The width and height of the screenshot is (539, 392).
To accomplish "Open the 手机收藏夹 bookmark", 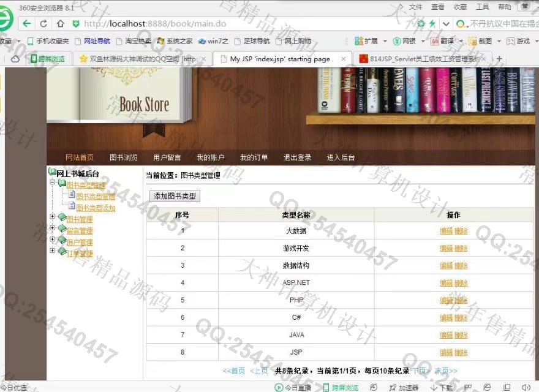I will point(48,41).
